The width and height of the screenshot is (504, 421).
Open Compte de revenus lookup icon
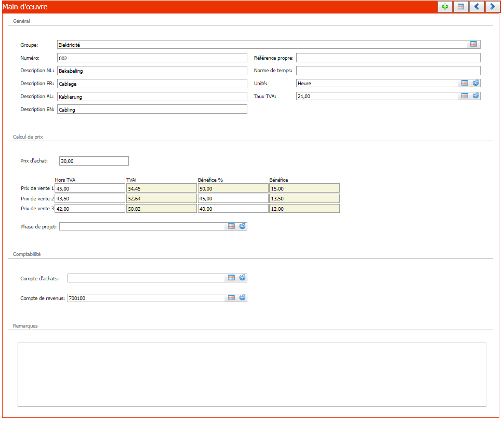(x=231, y=298)
